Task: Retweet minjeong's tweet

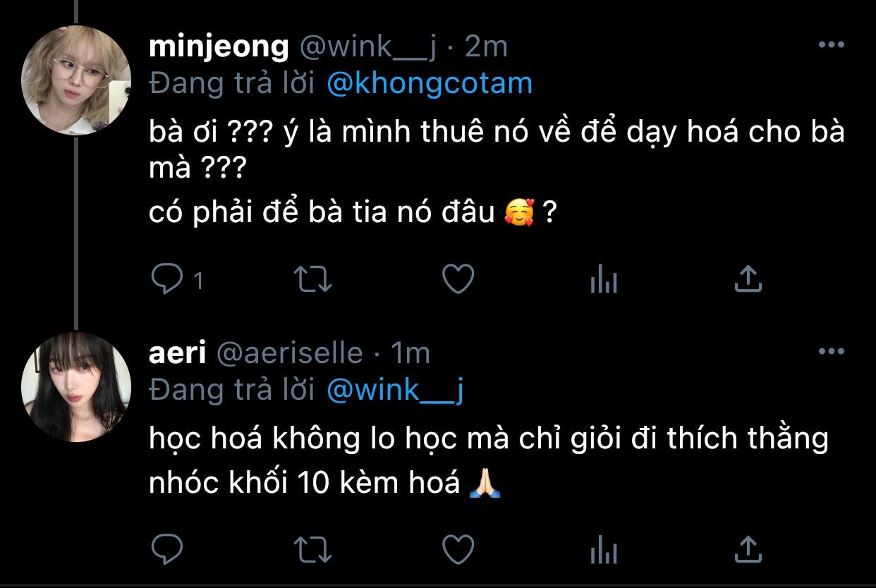Action: [x=312, y=280]
